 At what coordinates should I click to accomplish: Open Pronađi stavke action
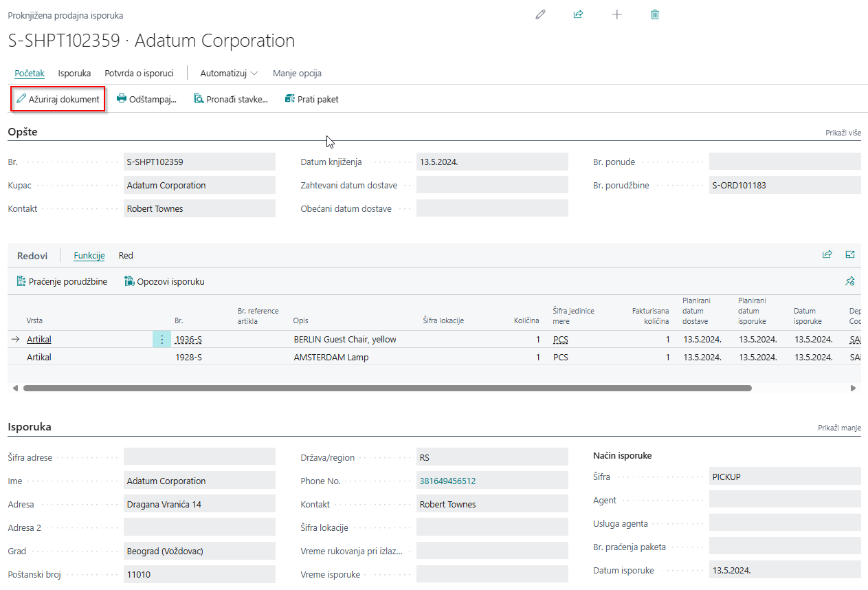pos(230,99)
